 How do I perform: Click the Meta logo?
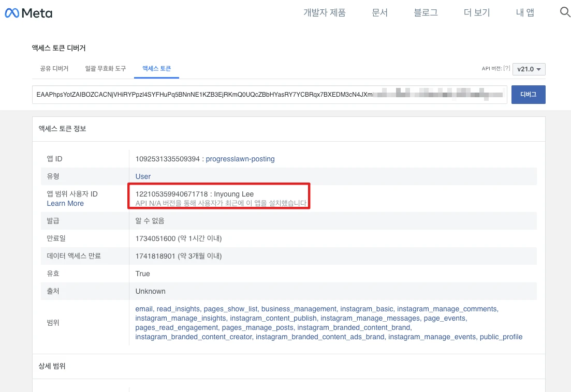[x=28, y=13]
